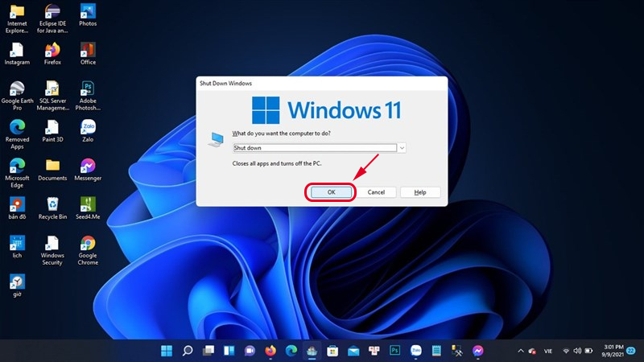Expand the Shut down action dropdown arrow

pyautogui.click(x=402, y=148)
